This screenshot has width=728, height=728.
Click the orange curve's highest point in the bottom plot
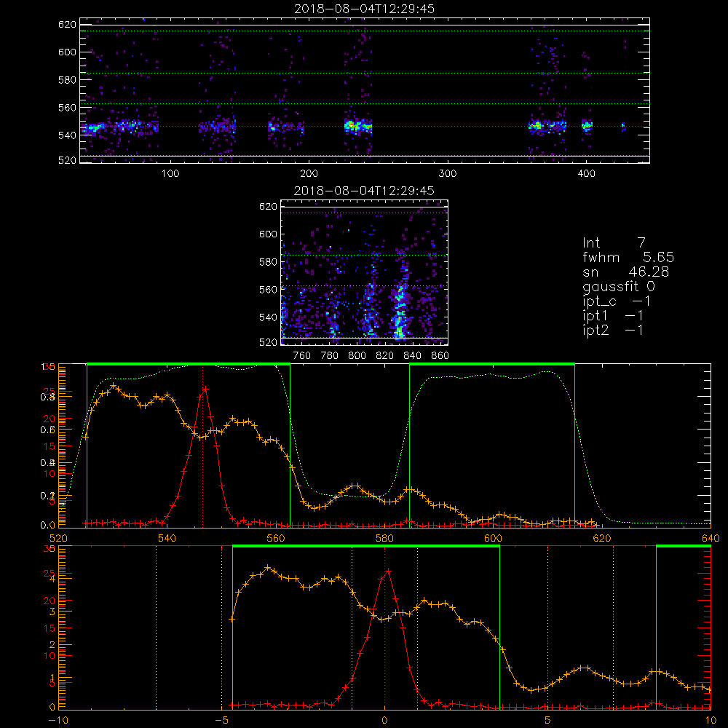268,568
